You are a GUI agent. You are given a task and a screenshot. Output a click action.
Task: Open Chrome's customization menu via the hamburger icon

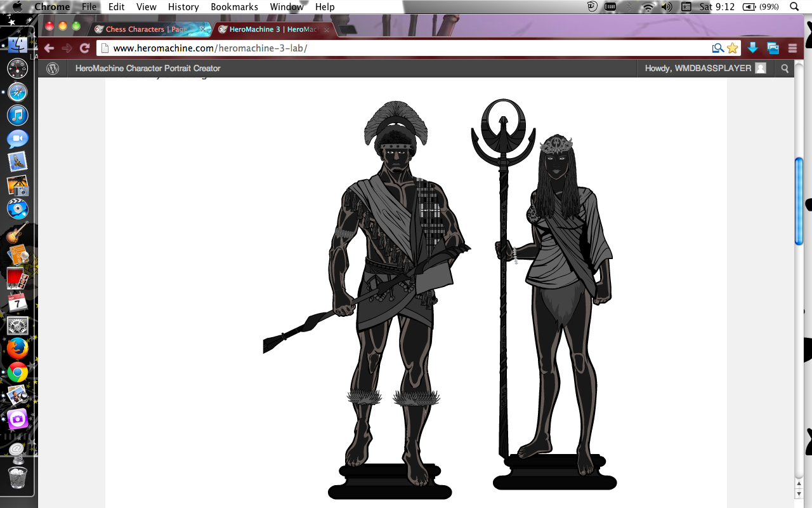tap(792, 48)
